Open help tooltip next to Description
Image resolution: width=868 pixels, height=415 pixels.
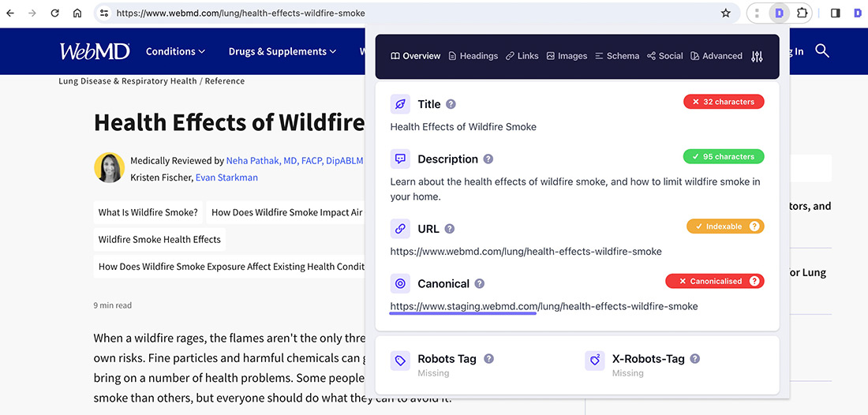488,159
